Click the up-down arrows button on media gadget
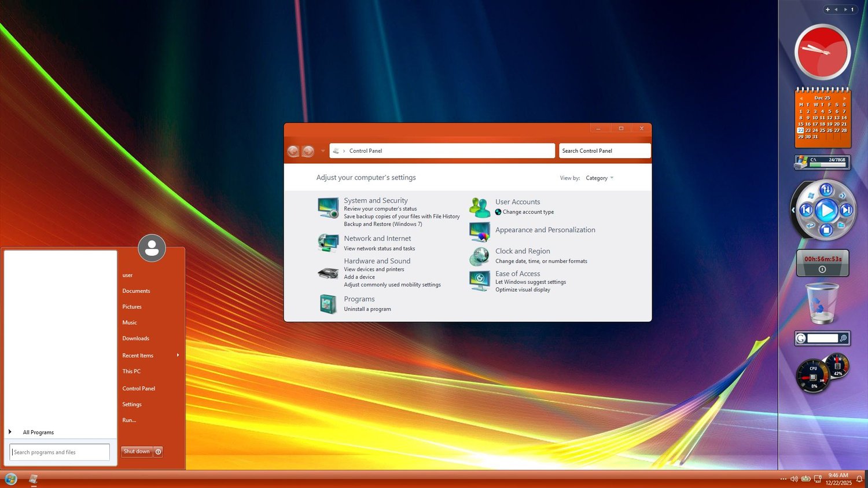The width and height of the screenshot is (868, 488). tap(826, 189)
